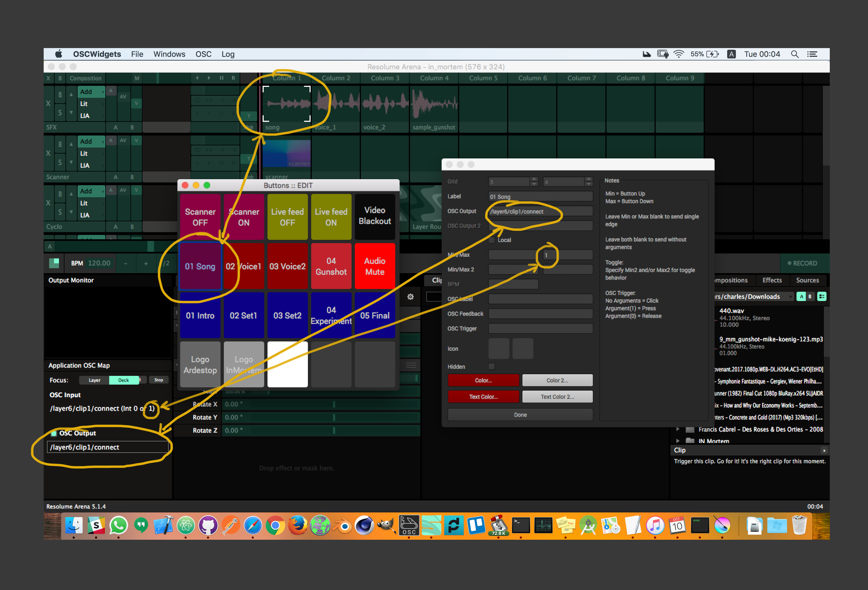This screenshot has width=868, height=590.
Task: Enable the Hidden checkbox
Action: (492, 367)
